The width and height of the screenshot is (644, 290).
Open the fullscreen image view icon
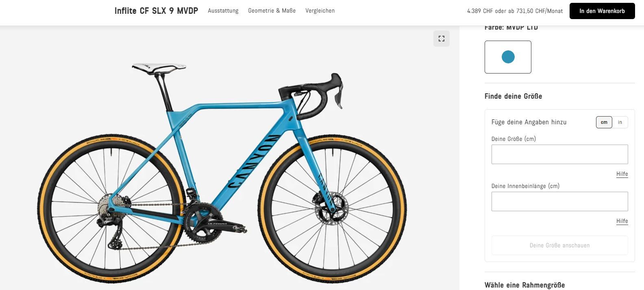pos(441,39)
